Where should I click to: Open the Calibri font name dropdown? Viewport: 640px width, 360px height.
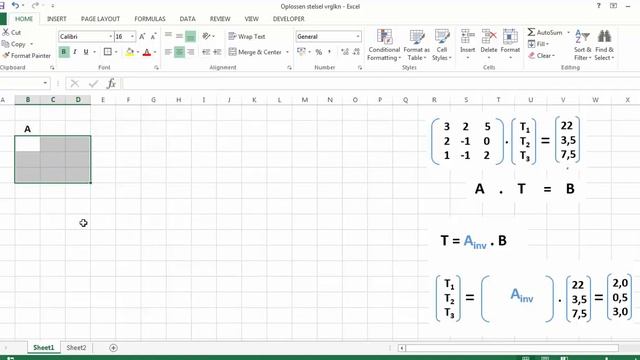point(110,37)
